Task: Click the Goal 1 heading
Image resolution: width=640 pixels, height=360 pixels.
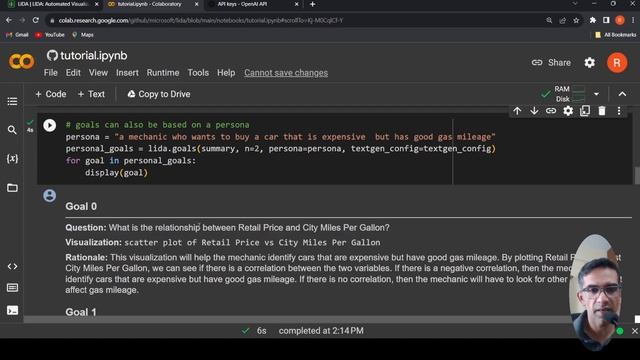Action: (x=81, y=312)
